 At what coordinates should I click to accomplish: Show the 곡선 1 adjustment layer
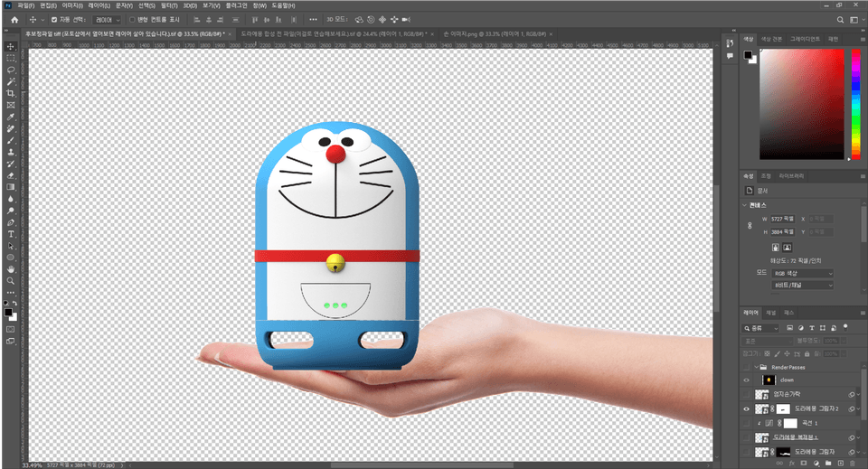click(746, 423)
